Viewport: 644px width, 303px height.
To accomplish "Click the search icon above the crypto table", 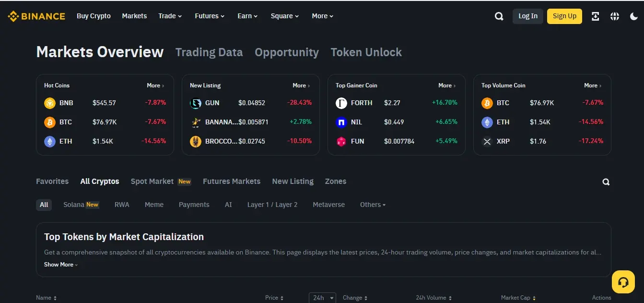I will tap(606, 182).
